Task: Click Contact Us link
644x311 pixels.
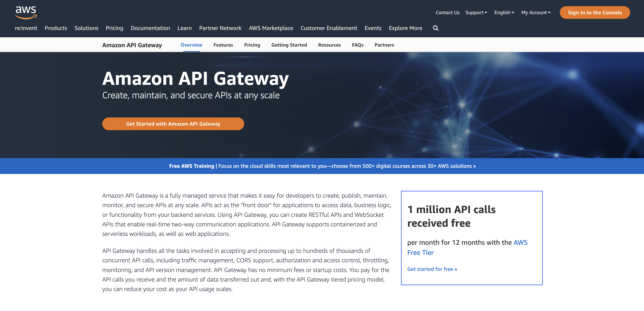Action: click(447, 12)
